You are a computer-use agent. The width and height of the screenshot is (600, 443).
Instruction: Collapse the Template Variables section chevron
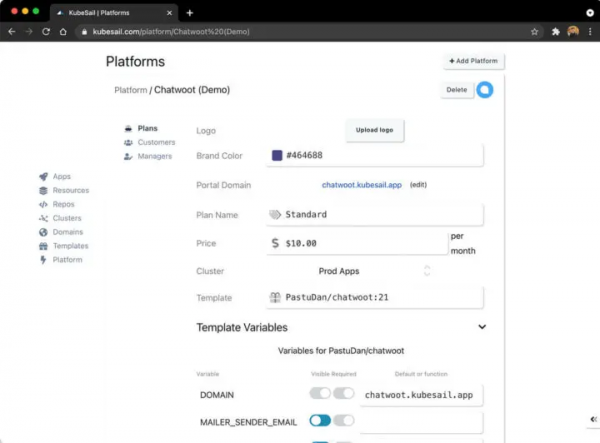click(482, 327)
